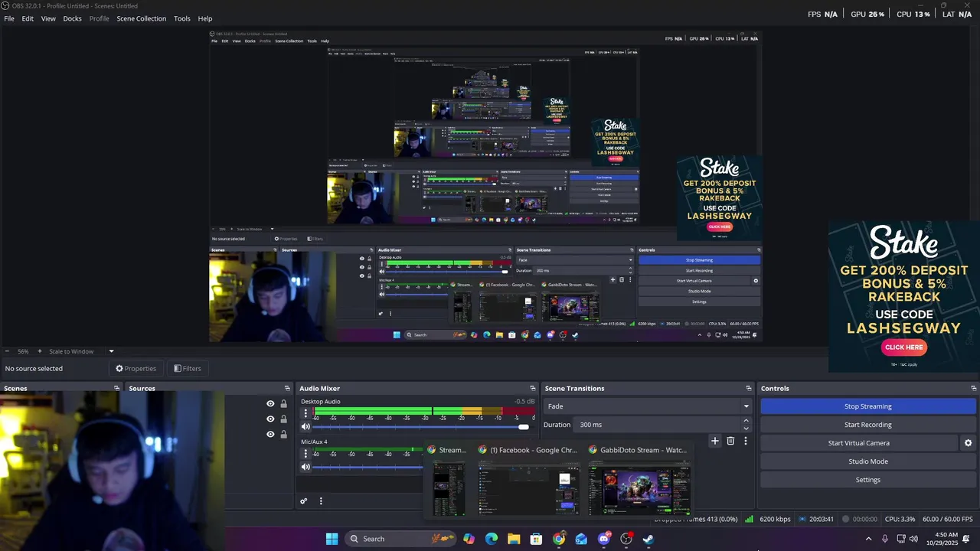The image size is (980, 551).
Task: Pop out the Audio Mixer dock
Action: point(533,388)
